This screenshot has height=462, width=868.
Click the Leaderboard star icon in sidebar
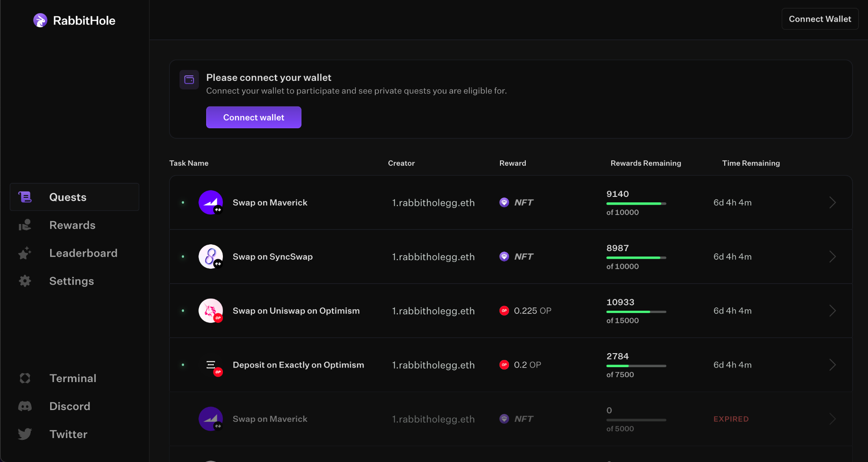(25, 253)
